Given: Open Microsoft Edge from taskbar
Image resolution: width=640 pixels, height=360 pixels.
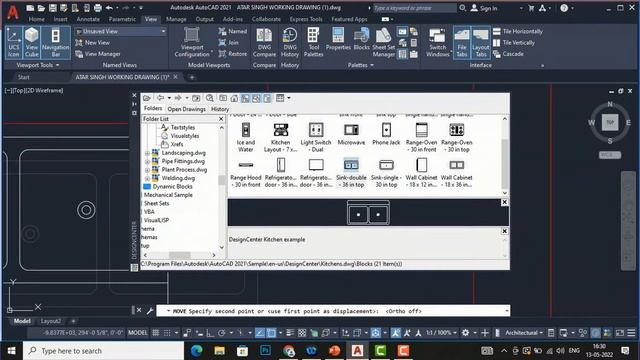Looking at the screenshot, I should click(x=196, y=351).
